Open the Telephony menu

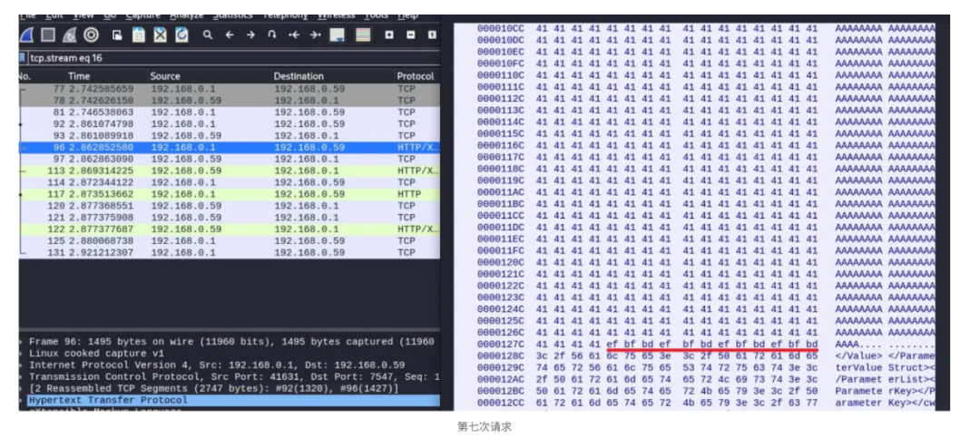tap(285, 15)
